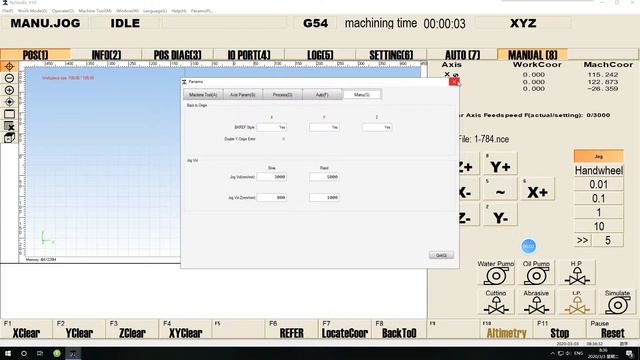This screenshot has height=360, width=640.
Task: Click the slow Jog Vel Z field 800
Action: coord(271,198)
